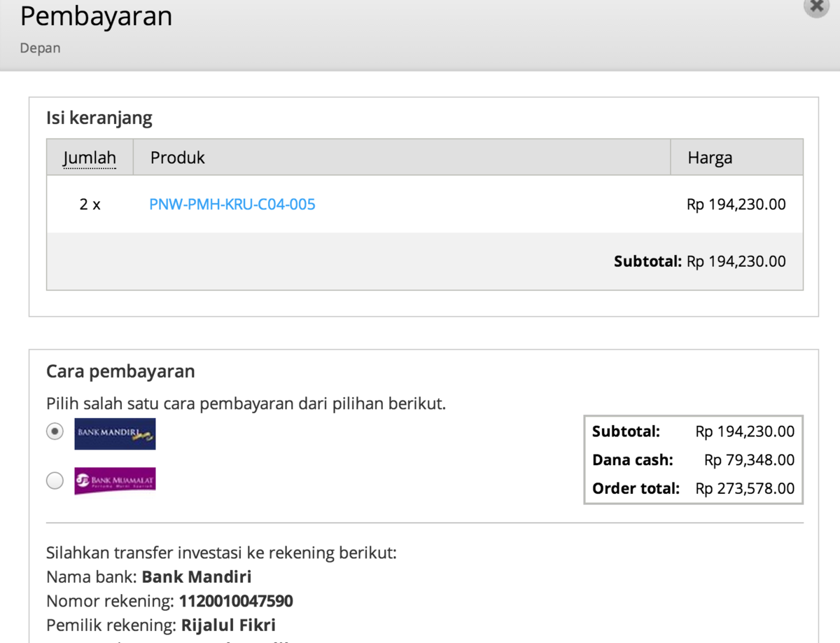Click the "2 x" quantity cell
The height and width of the screenshot is (643, 840).
tap(90, 205)
